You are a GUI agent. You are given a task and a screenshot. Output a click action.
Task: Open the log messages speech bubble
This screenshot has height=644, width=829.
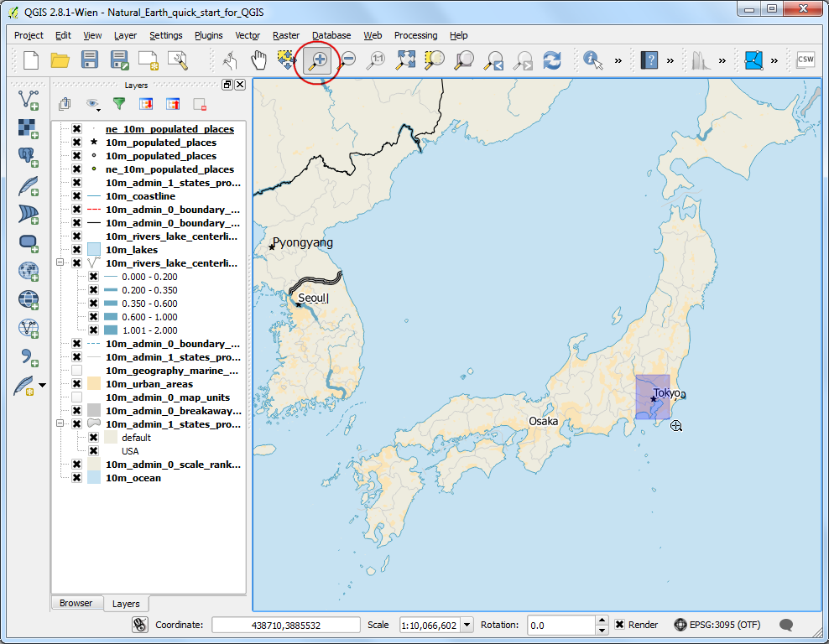(786, 625)
